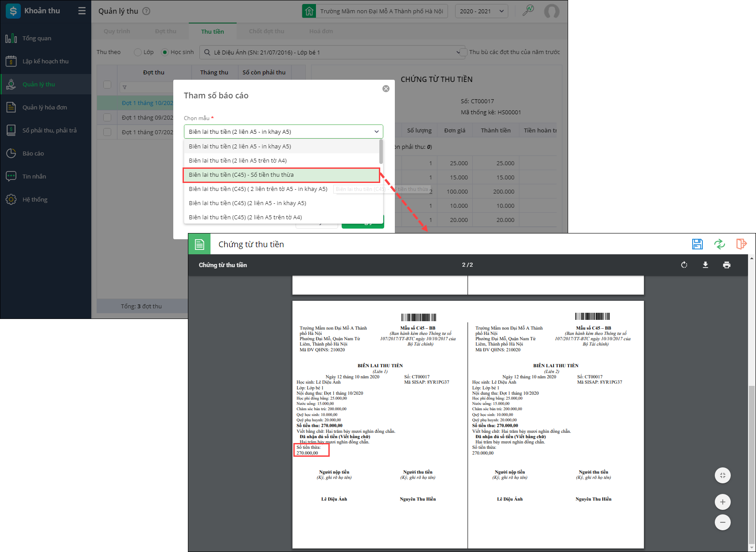This screenshot has width=756, height=552.
Task: Choose Biên lai (C45) (2 liên trên tờ A5 - in khay A5)
Action: [x=282, y=189]
